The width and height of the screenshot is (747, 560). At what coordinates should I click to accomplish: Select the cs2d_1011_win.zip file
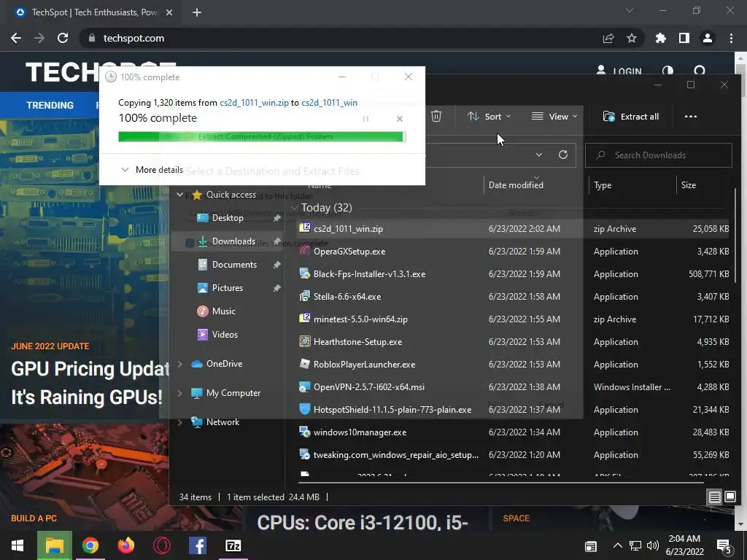513,228
